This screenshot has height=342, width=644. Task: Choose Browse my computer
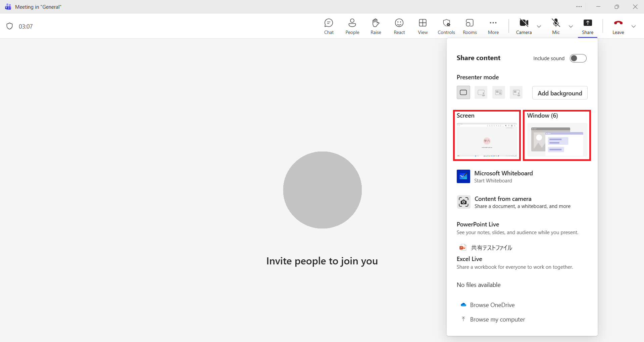(497, 319)
